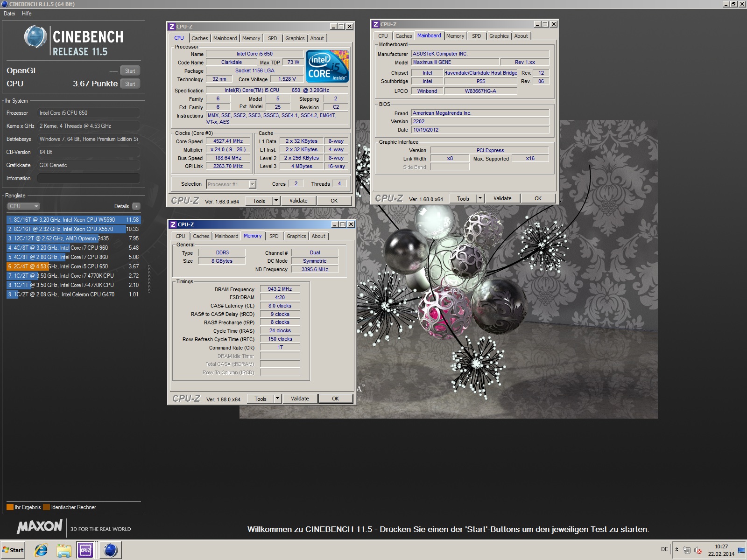Switch to SPD tab in Memory window
The image size is (747, 560).
pyautogui.click(x=274, y=236)
